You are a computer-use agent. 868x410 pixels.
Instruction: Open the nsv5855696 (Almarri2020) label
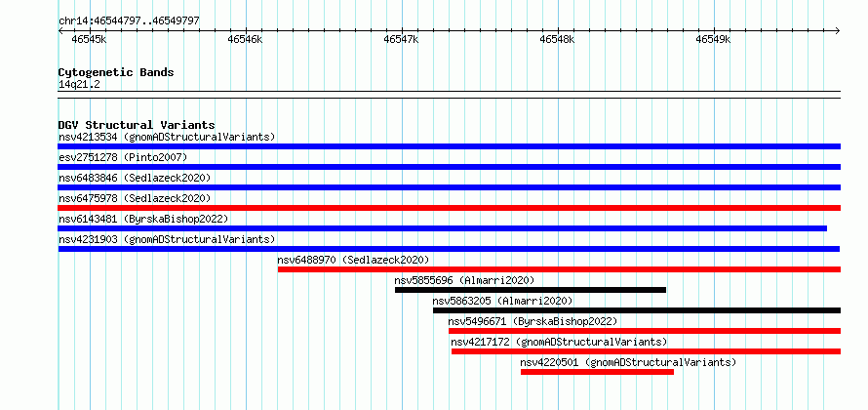(x=465, y=280)
